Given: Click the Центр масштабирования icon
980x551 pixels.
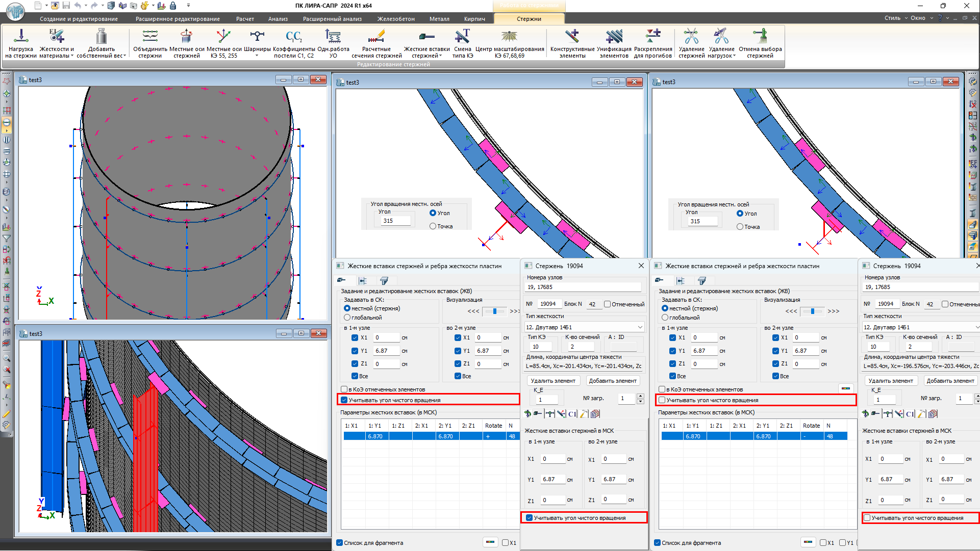Looking at the screenshot, I should [509, 37].
